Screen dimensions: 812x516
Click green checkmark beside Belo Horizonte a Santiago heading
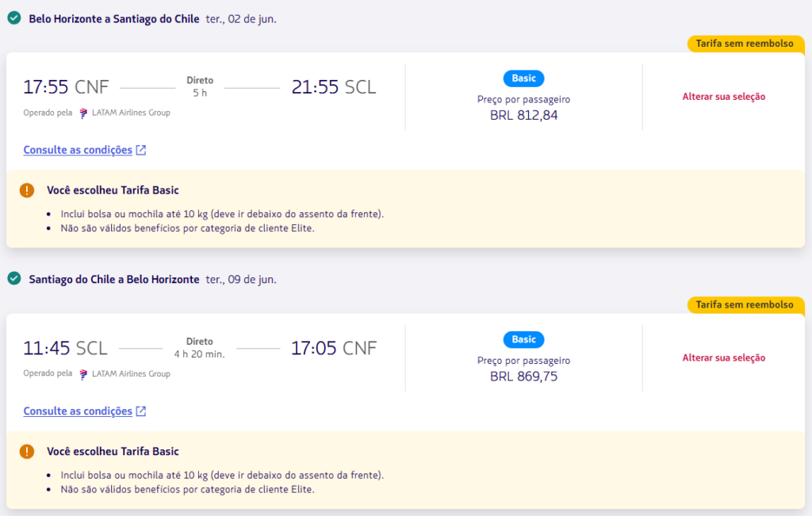click(13, 17)
